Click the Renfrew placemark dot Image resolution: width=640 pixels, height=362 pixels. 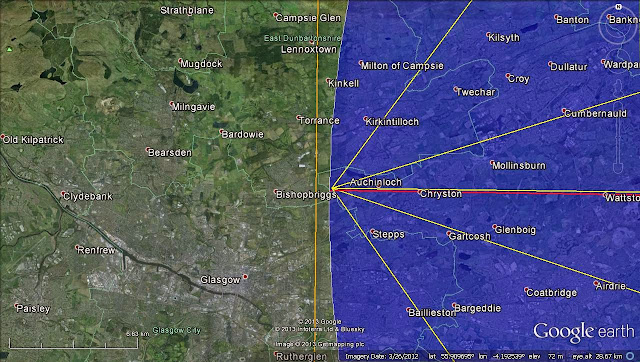coord(77,247)
